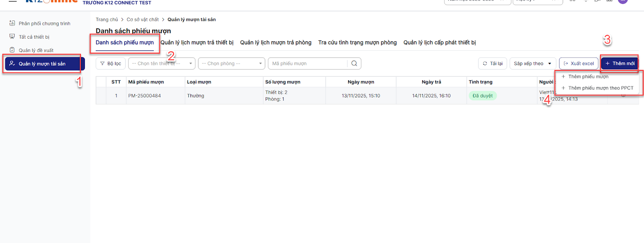
Task: Click the purple user avatar in header
Action: pos(623,1)
